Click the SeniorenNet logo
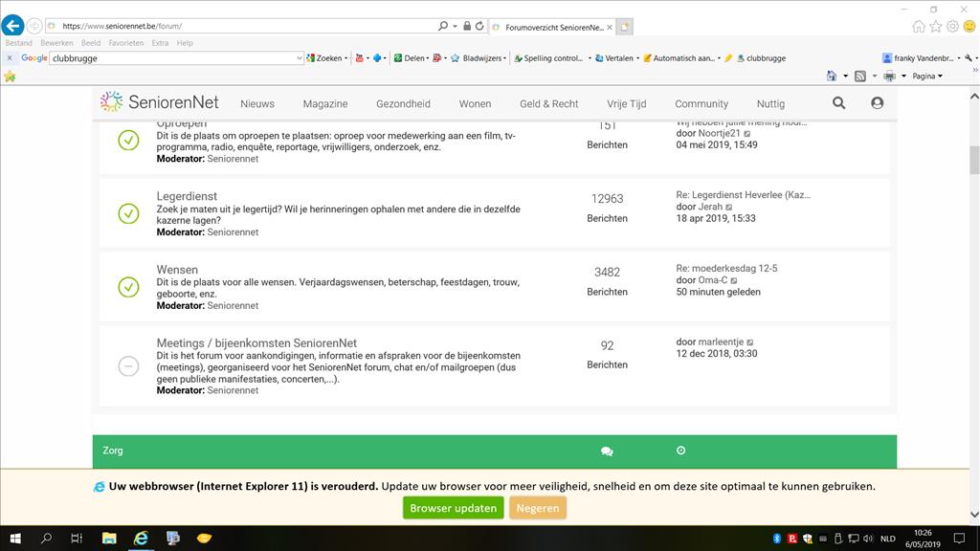980x551 pixels. click(x=160, y=102)
